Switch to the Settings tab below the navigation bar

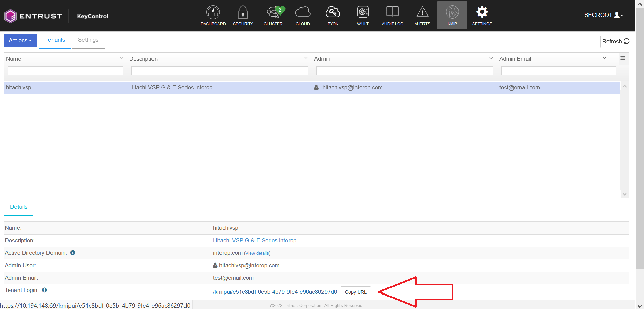point(88,40)
